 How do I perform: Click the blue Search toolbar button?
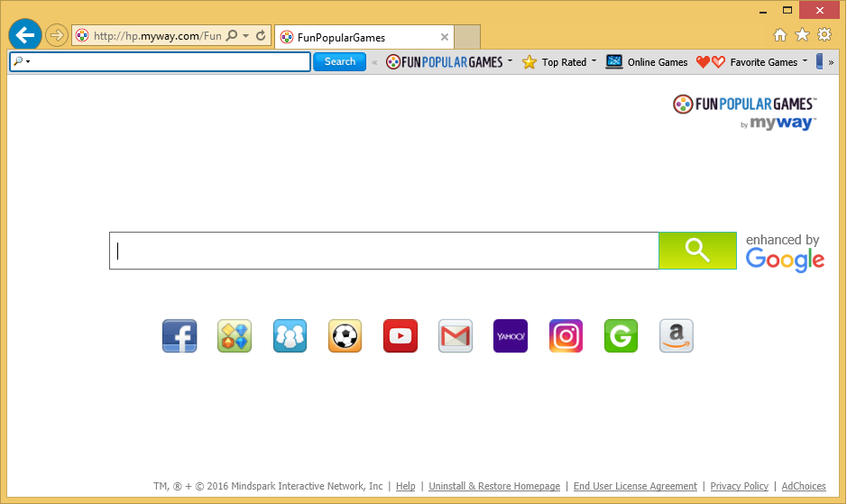(340, 61)
